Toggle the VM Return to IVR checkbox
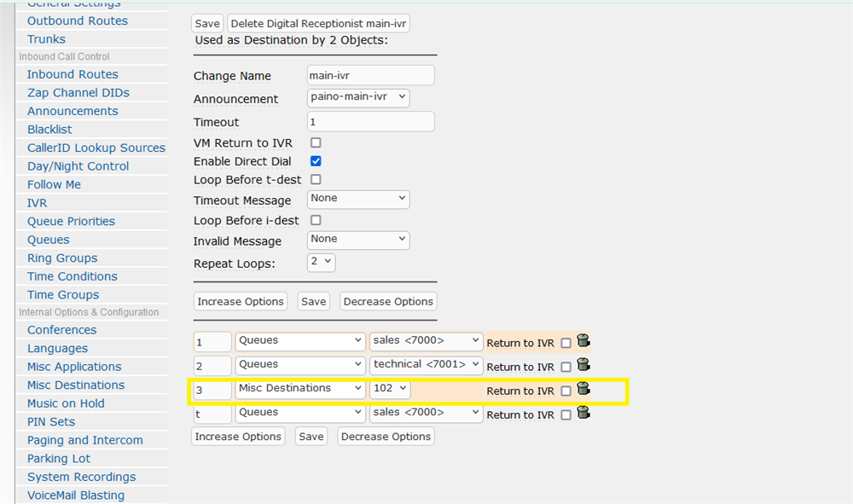Screen dimensions: 853x504 (316, 142)
